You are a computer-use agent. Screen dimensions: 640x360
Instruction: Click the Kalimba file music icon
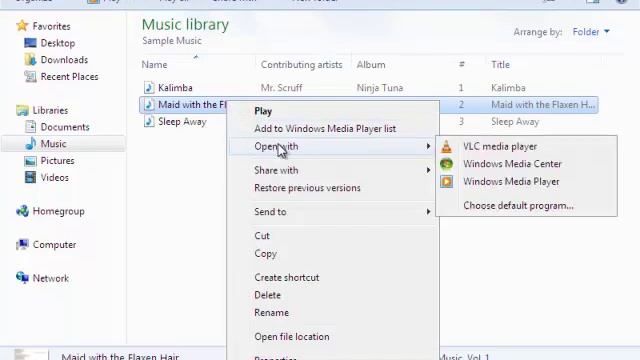click(x=149, y=88)
